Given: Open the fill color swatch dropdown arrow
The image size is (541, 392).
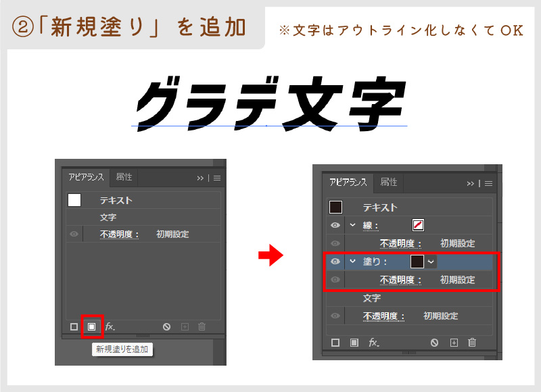Looking at the screenshot, I should [431, 261].
